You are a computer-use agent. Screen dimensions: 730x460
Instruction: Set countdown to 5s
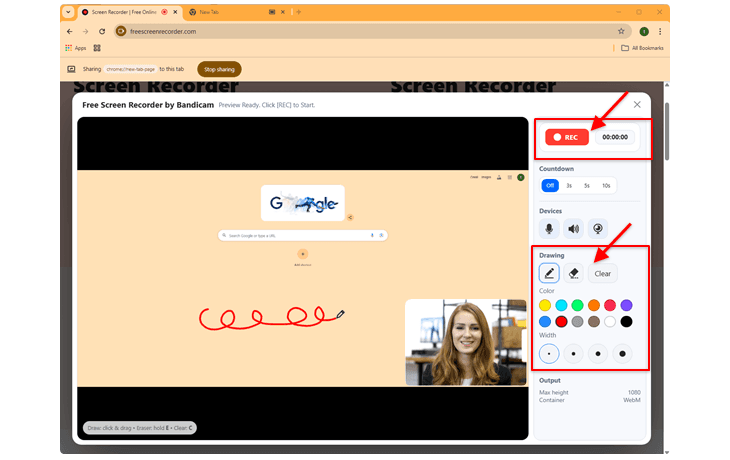[587, 185]
